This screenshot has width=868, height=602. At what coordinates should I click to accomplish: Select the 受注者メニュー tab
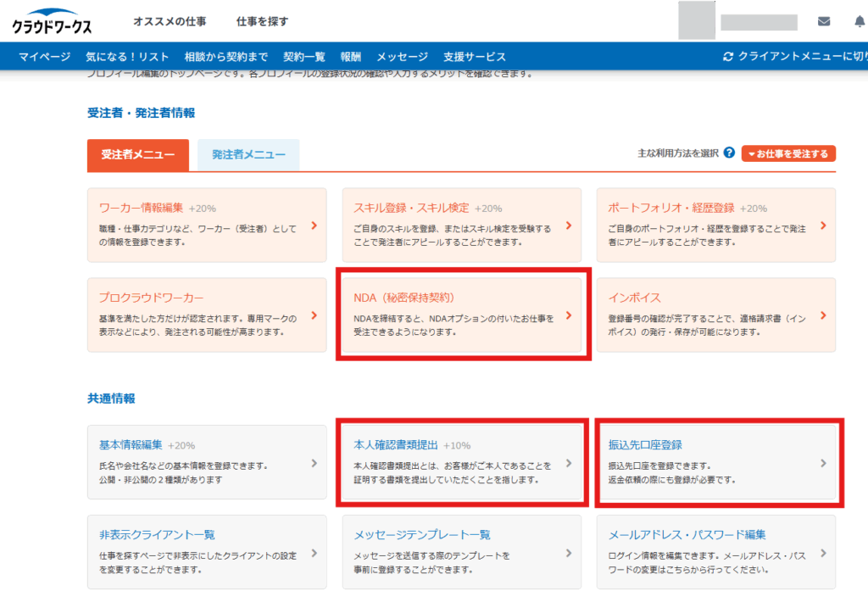pos(138,155)
